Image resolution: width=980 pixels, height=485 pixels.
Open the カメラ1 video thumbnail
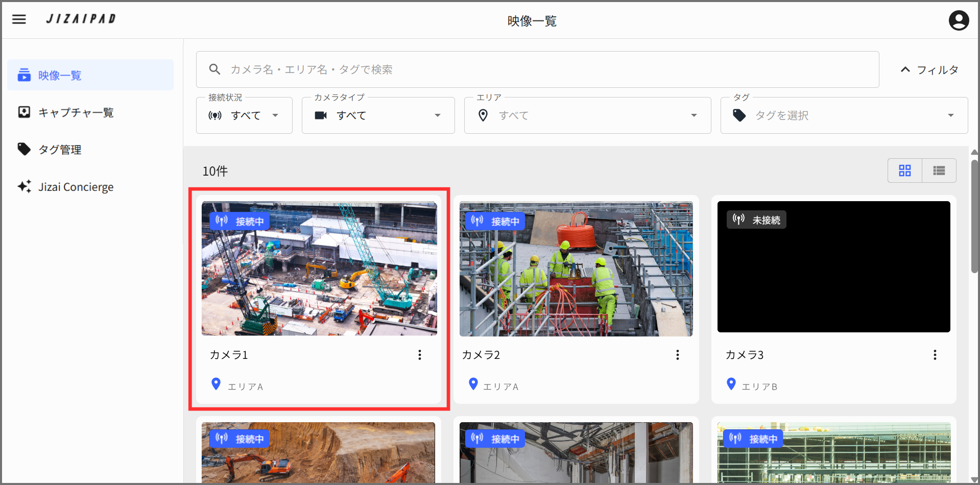(x=319, y=269)
